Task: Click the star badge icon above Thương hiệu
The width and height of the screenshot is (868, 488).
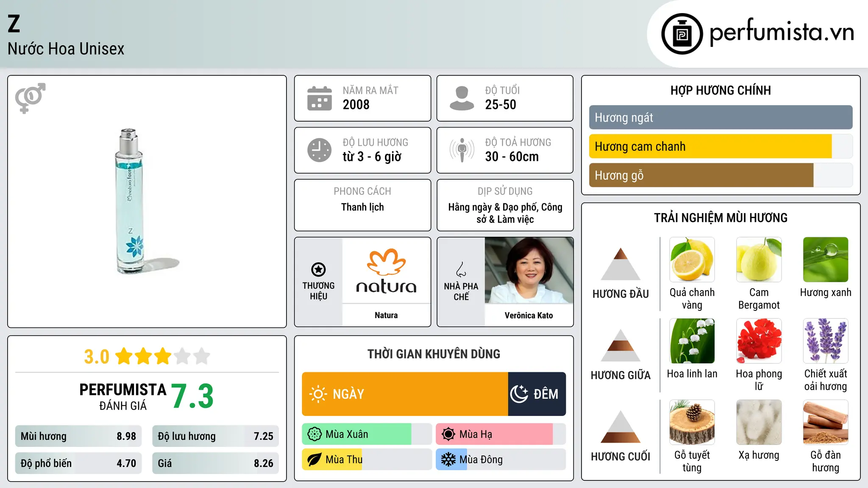Action: coord(318,269)
